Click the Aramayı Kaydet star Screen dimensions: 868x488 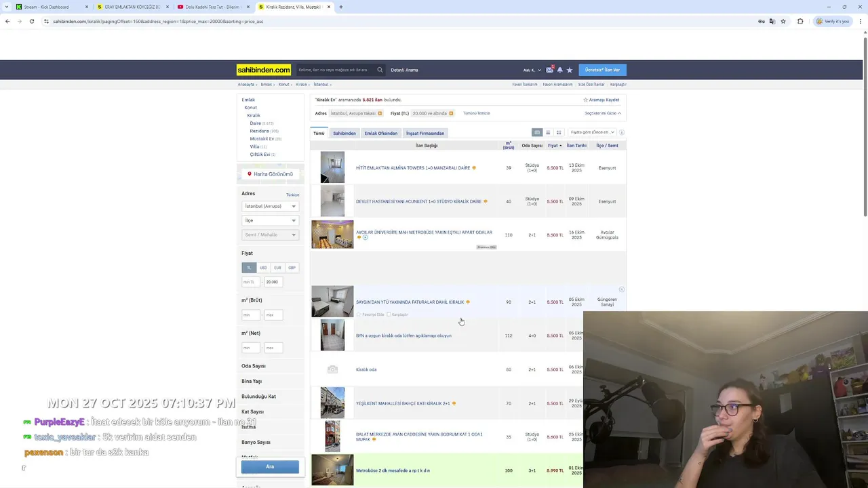pos(586,100)
